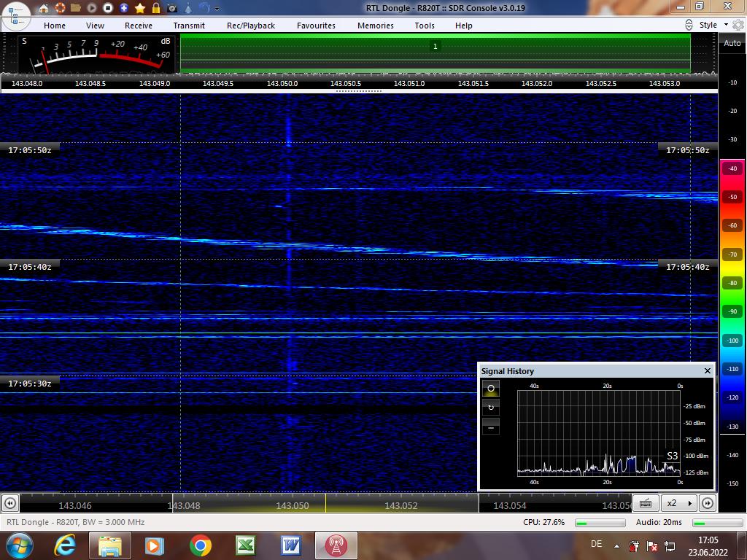Click the Home house icon in quick toolbar
The image size is (747, 560).
[44, 8]
